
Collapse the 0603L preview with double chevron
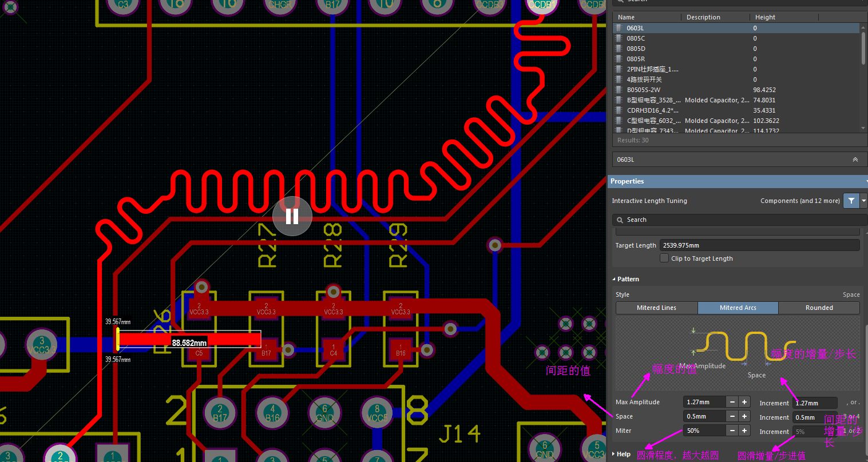click(855, 160)
